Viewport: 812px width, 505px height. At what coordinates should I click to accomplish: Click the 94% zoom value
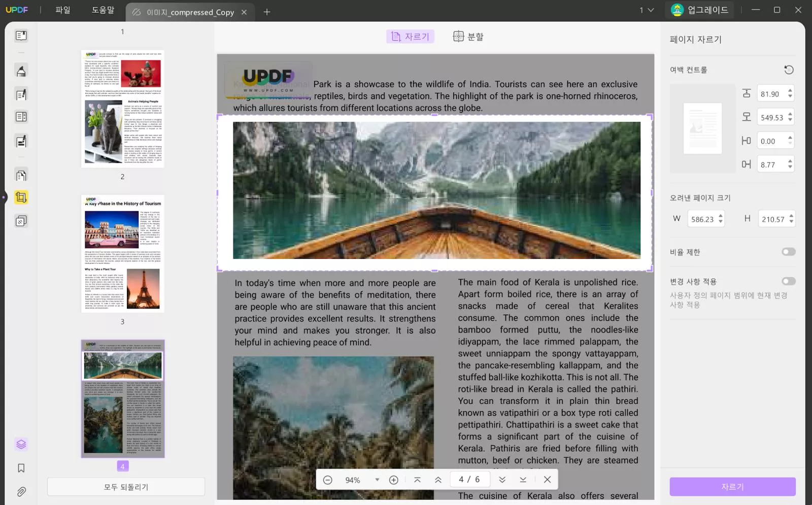353,480
